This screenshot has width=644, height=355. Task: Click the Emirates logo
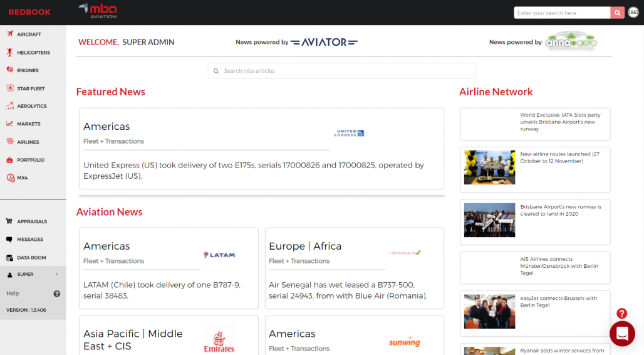click(x=219, y=342)
